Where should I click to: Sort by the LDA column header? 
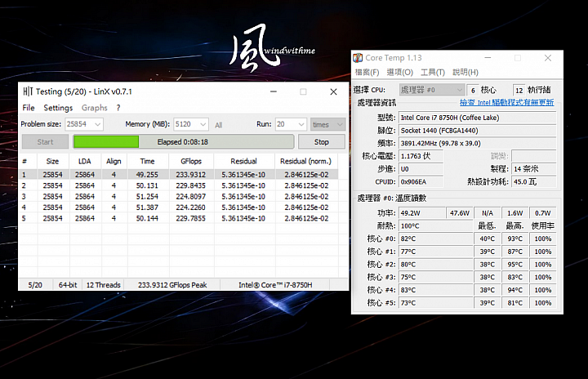point(85,162)
